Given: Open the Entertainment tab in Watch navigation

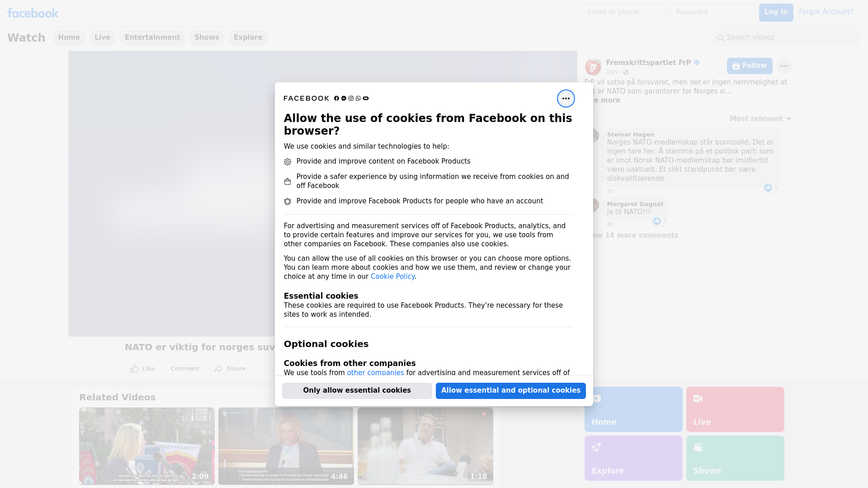Looking at the screenshot, I should pyautogui.click(x=152, y=38).
